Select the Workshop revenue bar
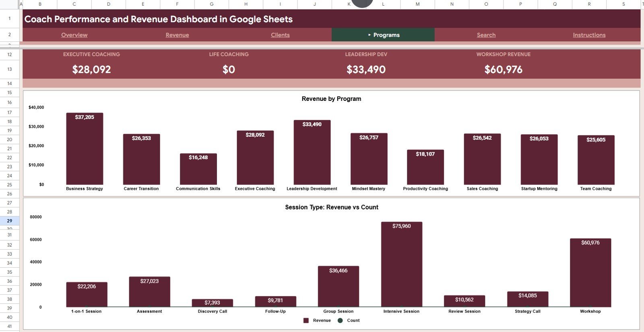The image size is (644, 332). (590, 273)
